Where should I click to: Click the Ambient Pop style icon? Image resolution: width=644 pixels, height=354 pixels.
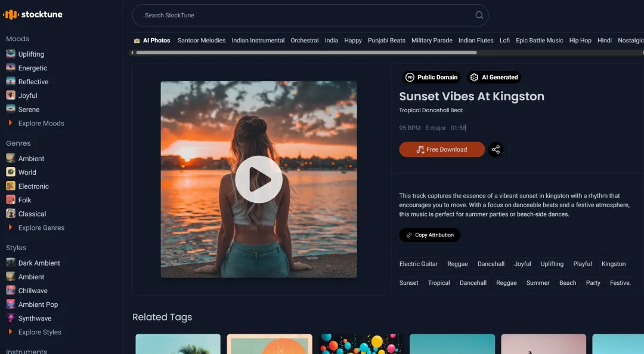11,304
